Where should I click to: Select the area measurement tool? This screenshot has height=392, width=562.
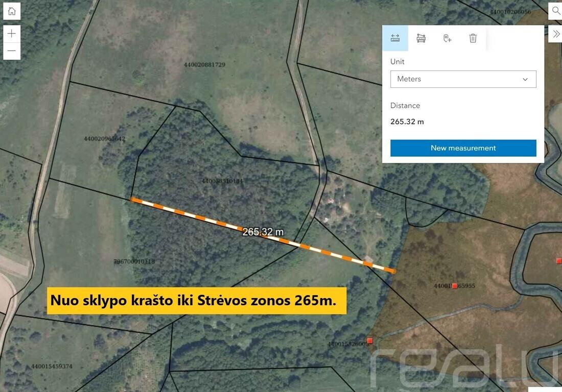[x=421, y=38]
